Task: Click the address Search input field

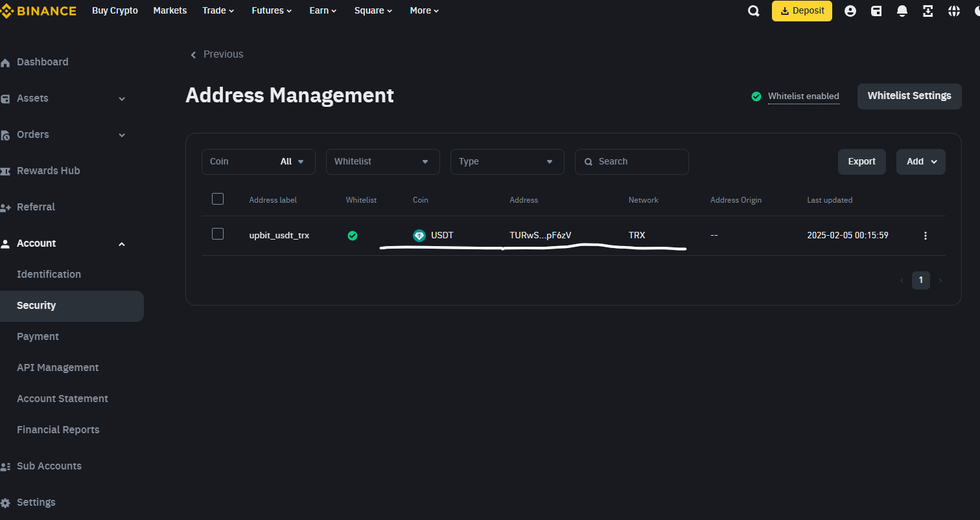Action: coord(632,162)
